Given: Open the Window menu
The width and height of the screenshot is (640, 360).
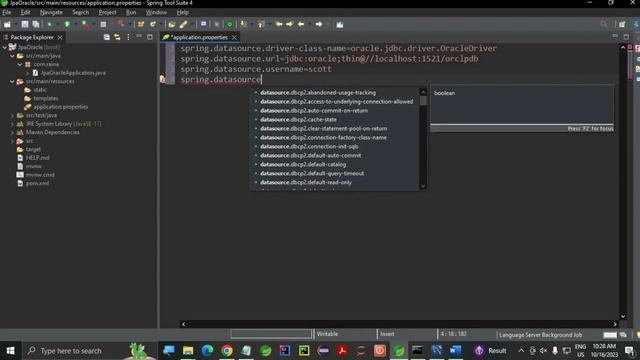Looking at the screenshot, I should [156, 12].
